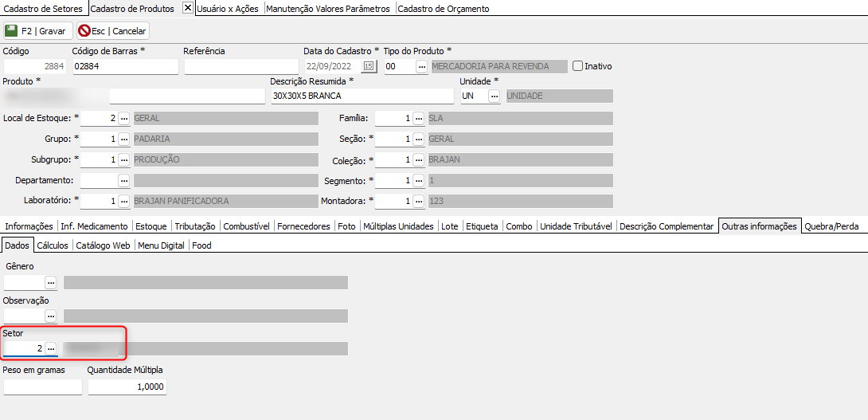Switch to Cadastro de Orçamento tab
The image size is (868, 420).
(x=444, y=9)
